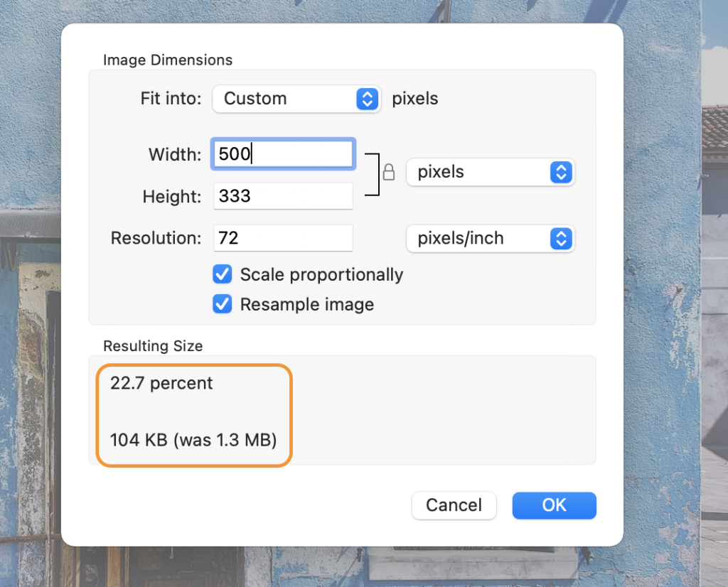Disable the Resample image checkbox
The width and height of the screenshot is (728, 587).
click(x=223, y=305)
